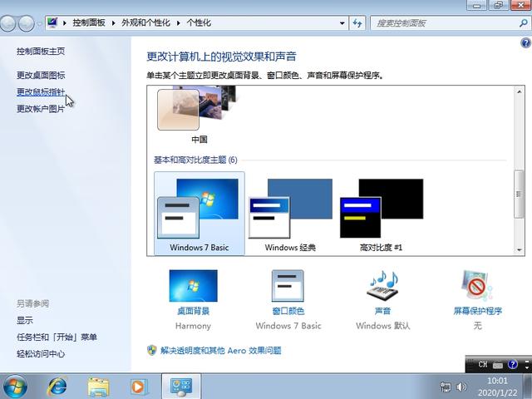
Task: Click the CH language bar indicator
Action: pos(482,364)
